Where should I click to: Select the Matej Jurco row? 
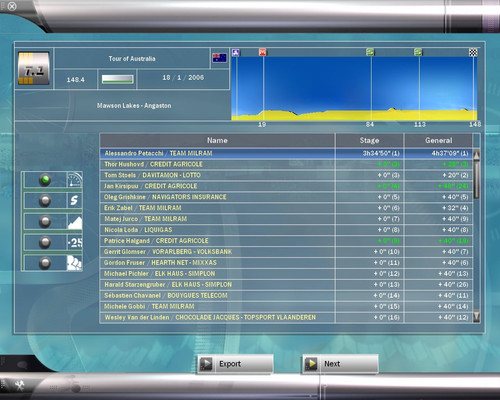coord(286,219)
